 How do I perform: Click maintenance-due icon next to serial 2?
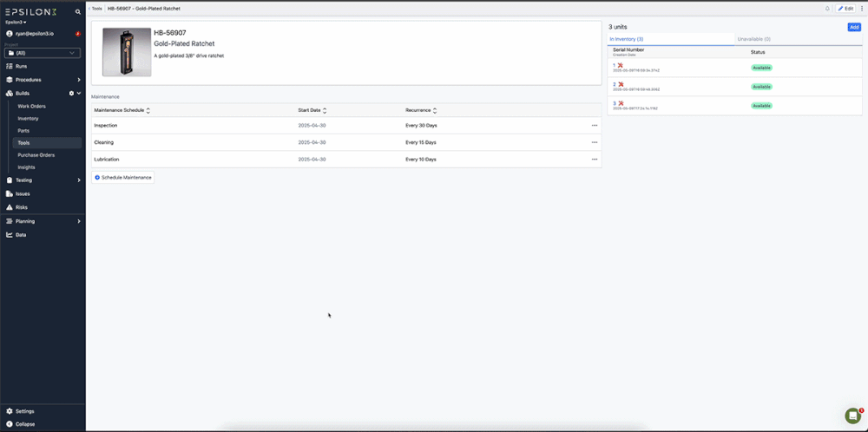coord(620,84)
